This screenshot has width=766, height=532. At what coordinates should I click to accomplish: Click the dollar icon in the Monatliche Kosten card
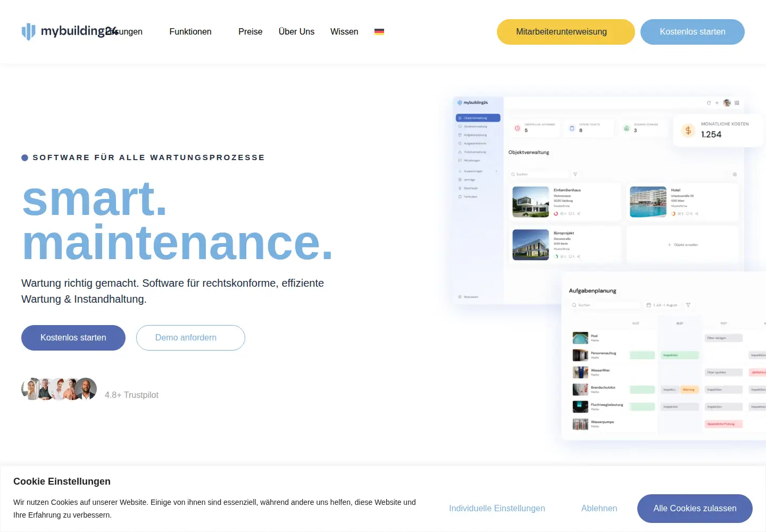(x=688, y=130)
